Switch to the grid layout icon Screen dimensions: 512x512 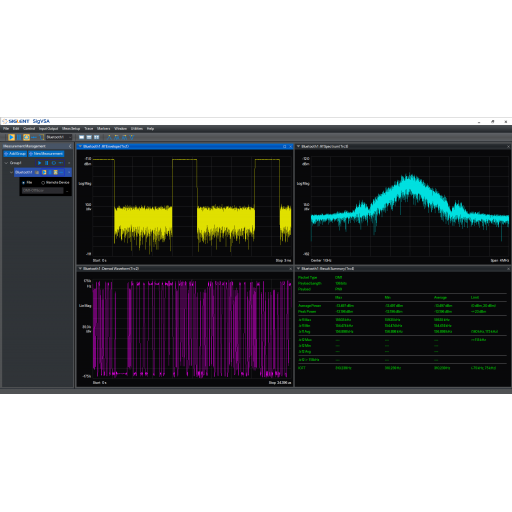coord(97,137)
